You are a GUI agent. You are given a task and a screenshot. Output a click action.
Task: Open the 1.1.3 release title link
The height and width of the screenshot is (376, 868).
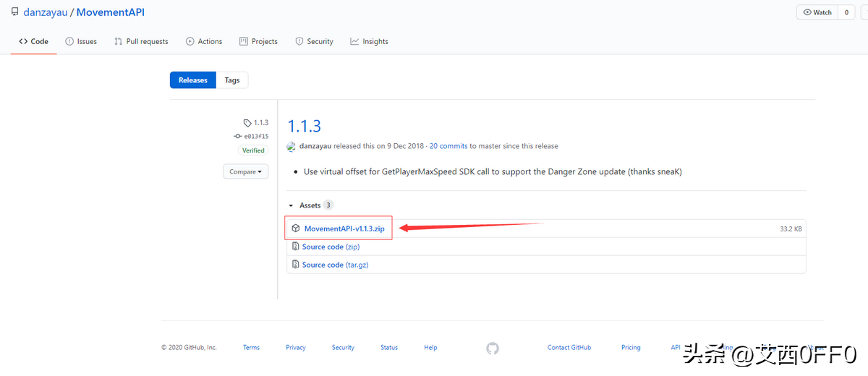click(305, 126)
